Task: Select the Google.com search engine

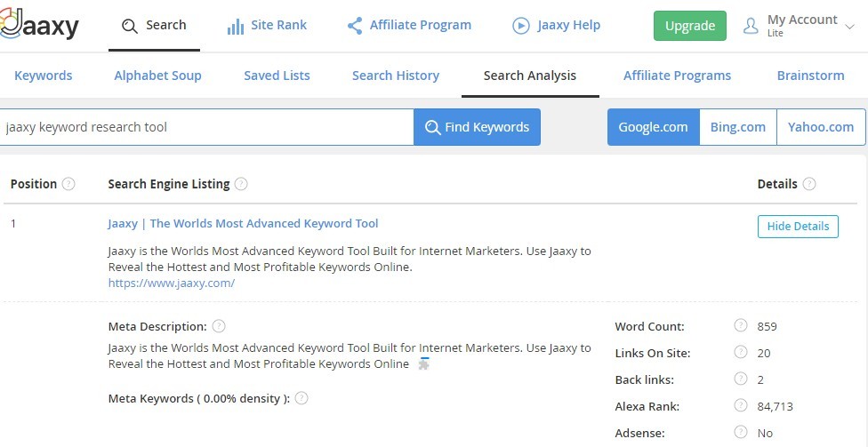Action: pyautogui.click(x=653, y=127)
